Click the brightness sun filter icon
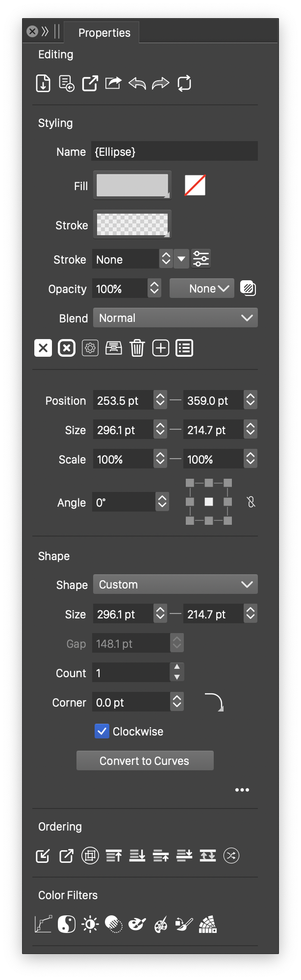Viewport: 301px width, 980px height. click(90, 924)
